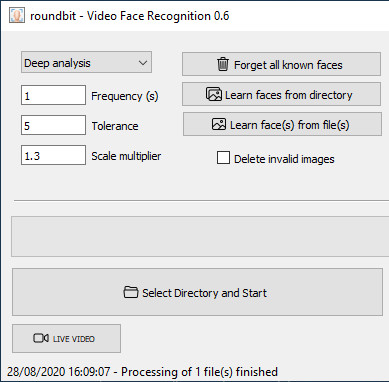Expand analysis mode list via chevron arrow
Image resolution: width=389 pixels, height=382 pixels.
pyautogui.click(x=143, y=63)
